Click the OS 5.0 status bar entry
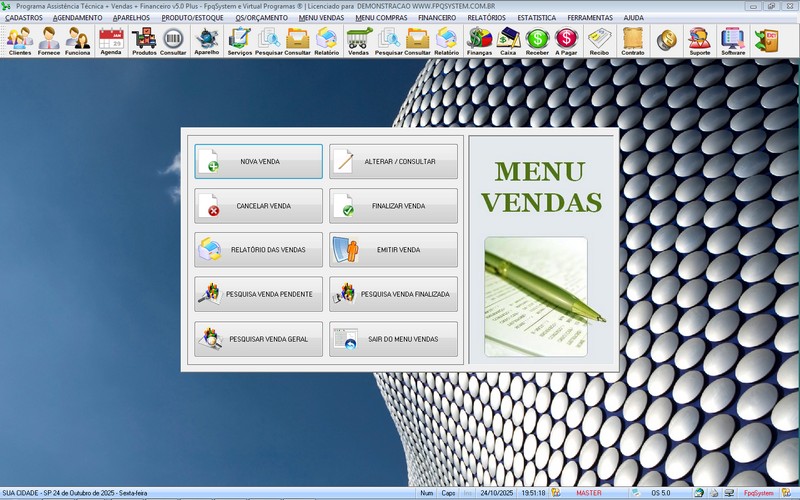Screen dimensions: 800x500 click(x=661, y=493)
